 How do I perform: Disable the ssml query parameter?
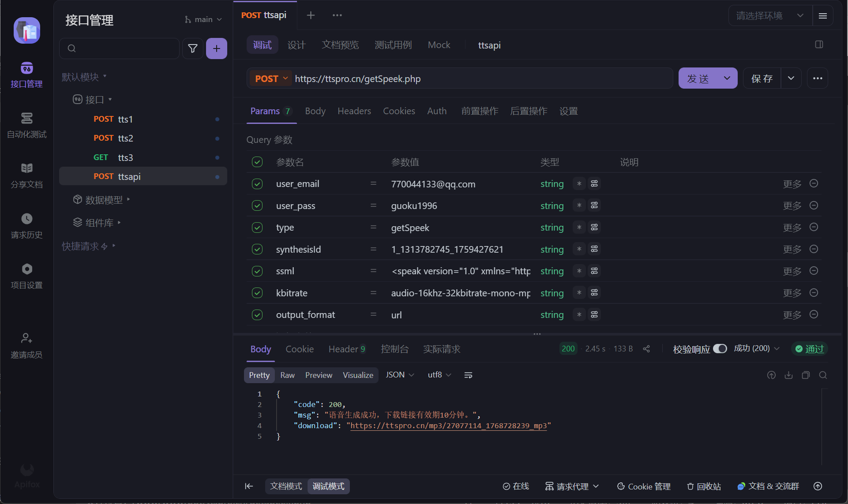(257, 271)
